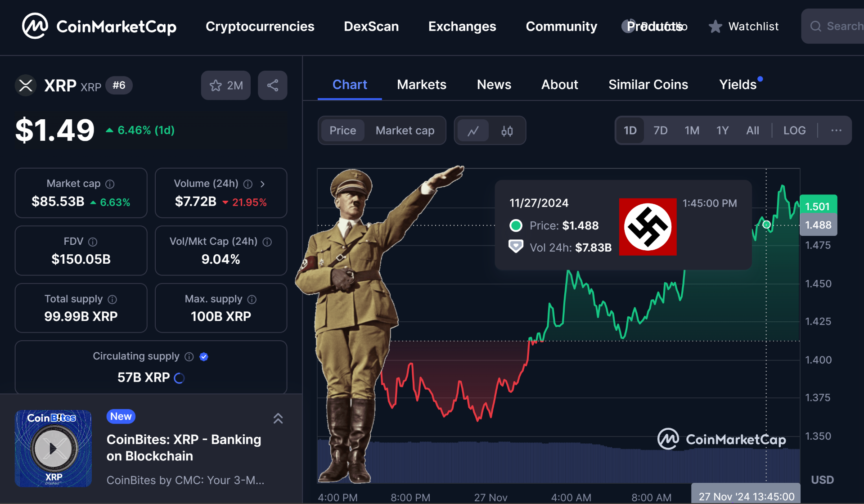The height and width of the screenshot is (504, 864).
Task: Click the CoinMarketCap logo icon
Action: [x=35, y=26]
